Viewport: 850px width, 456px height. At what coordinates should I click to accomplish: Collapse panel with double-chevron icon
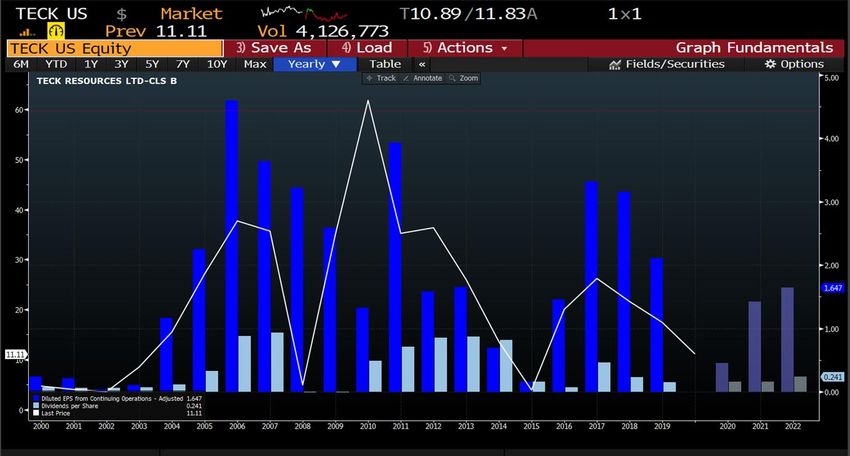[422, 65]
